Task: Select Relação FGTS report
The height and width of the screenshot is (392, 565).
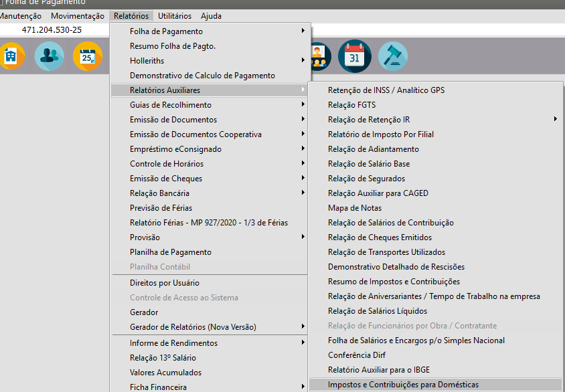Action: tap(351, 105)
